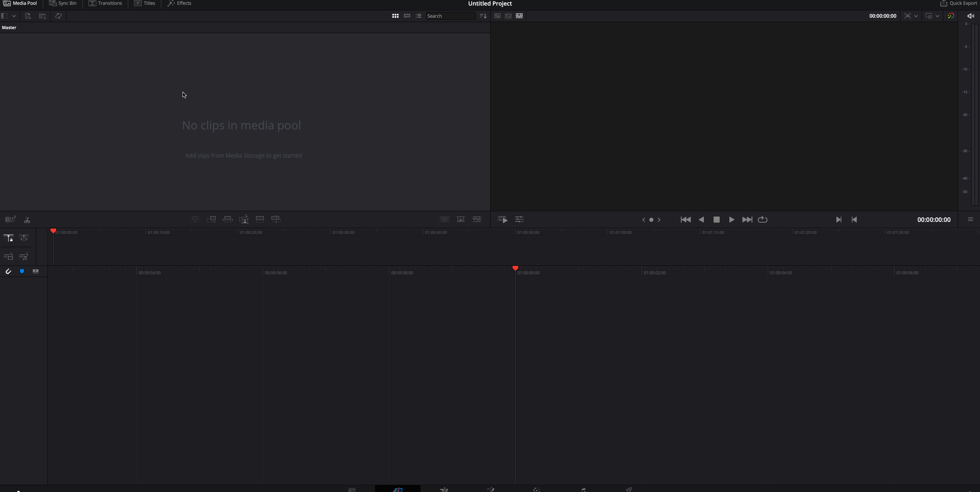Click the flag/marker add icon
Image resolution: width=980 pixels, height=492 pixels.
pyautogui.click(x=22, y=271)
